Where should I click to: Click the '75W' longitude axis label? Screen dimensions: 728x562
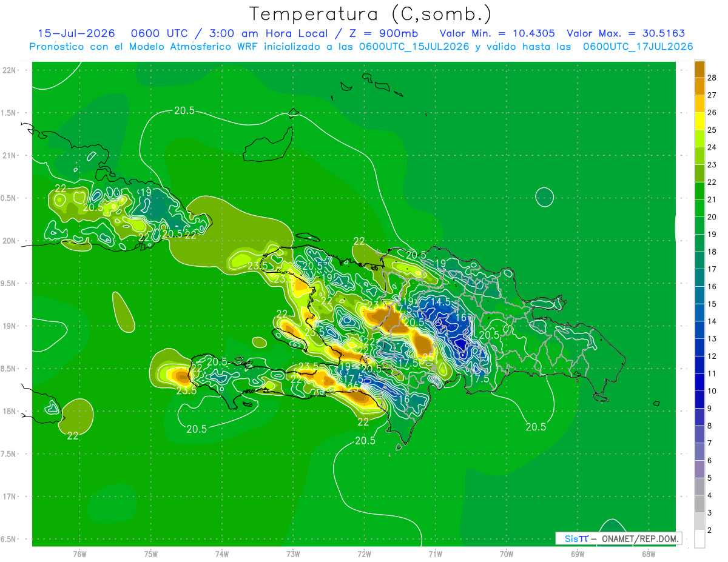coord(151,554)
